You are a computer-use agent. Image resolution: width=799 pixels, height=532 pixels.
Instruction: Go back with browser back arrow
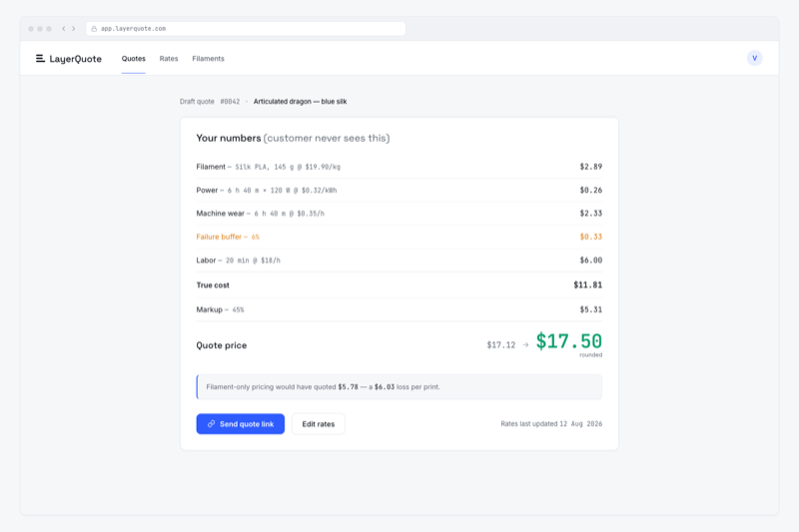(64, 29)
